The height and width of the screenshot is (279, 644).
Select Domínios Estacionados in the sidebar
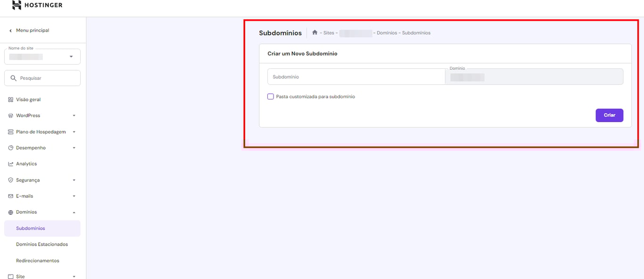click(x=42, y=244)
